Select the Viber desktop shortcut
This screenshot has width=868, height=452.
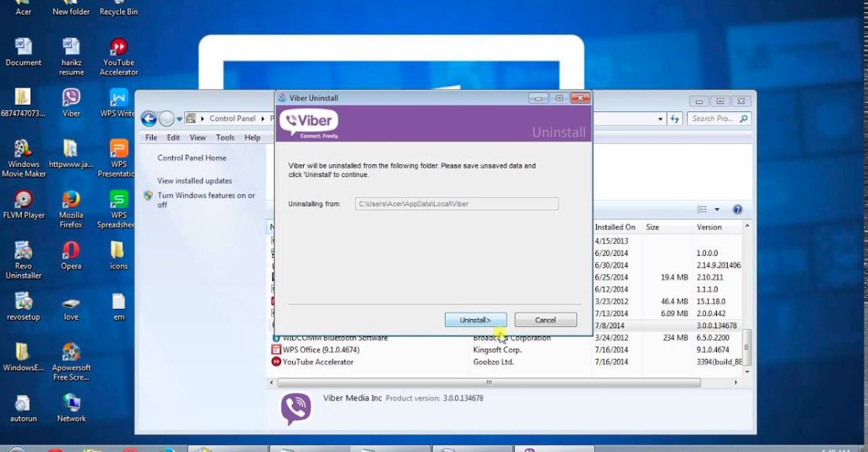pyautogui.click(x=71, y=102)
